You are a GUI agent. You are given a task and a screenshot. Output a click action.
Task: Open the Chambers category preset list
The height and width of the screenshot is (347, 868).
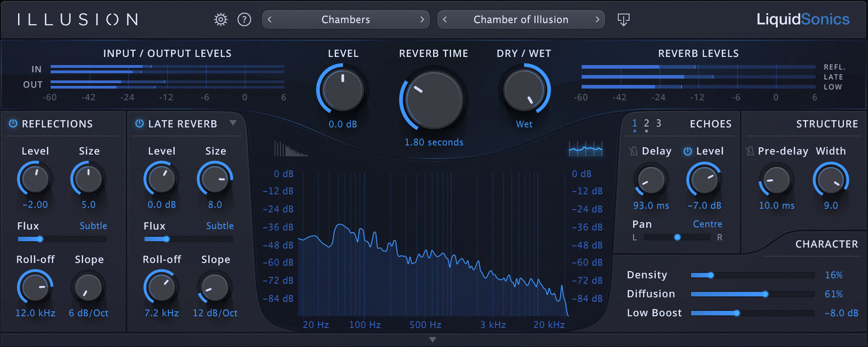[x=345, y=19]
